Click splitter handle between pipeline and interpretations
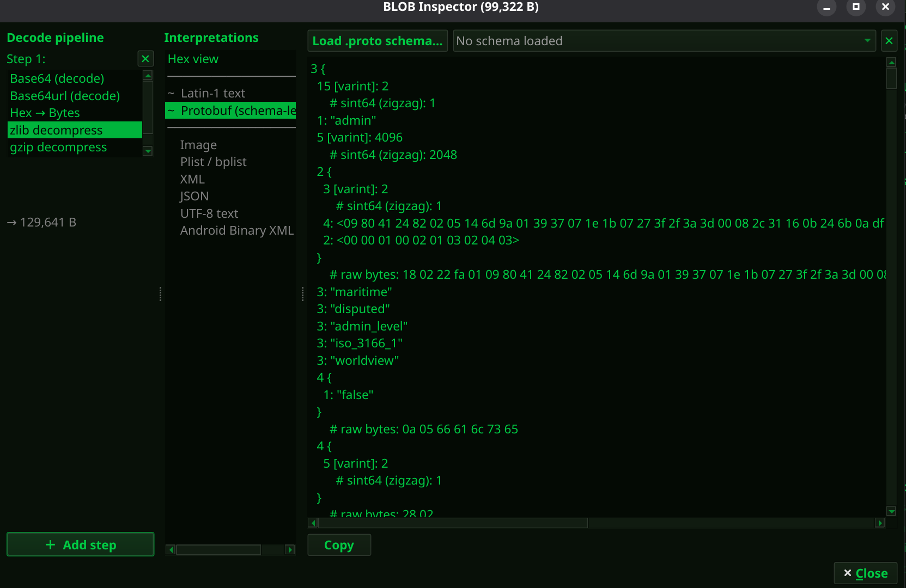The image size is (906, 588). [x=160, y=294]
